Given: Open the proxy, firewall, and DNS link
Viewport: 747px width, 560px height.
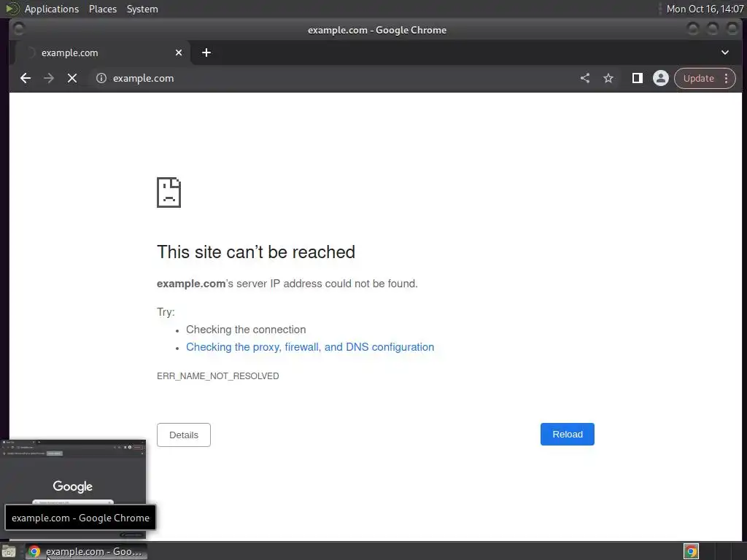Looking at the screenshot, I should tap(310, 347).
